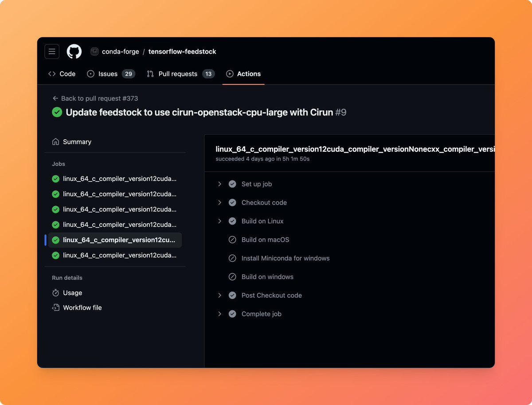Select the second linux_64 job in list
This screenshot has height=405, width=532.
tap(115, 194)
